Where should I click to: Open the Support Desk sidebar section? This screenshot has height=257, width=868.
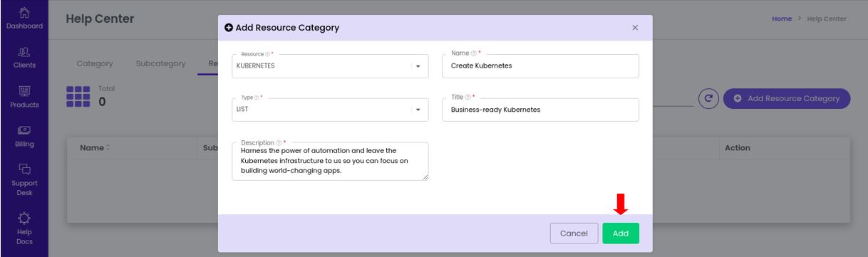click(x=25, y=180)
